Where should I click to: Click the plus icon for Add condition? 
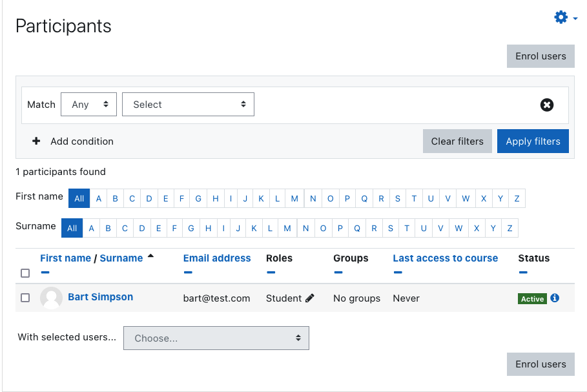pos(36,141)
